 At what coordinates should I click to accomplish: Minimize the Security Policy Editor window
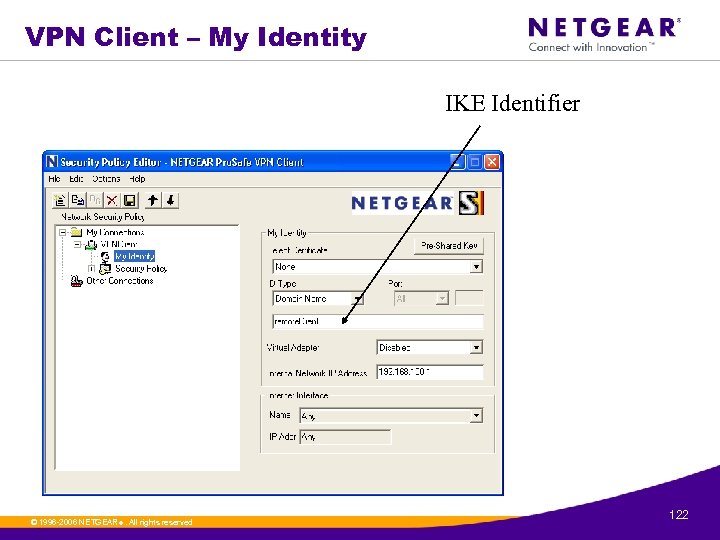coord(457,162)
